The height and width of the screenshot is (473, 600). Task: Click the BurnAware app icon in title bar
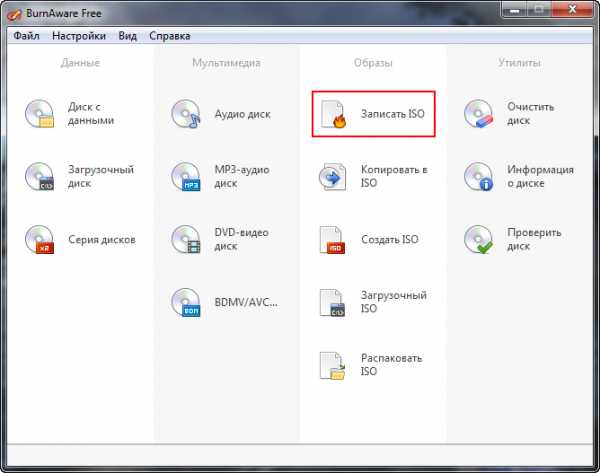click(14, 14)
